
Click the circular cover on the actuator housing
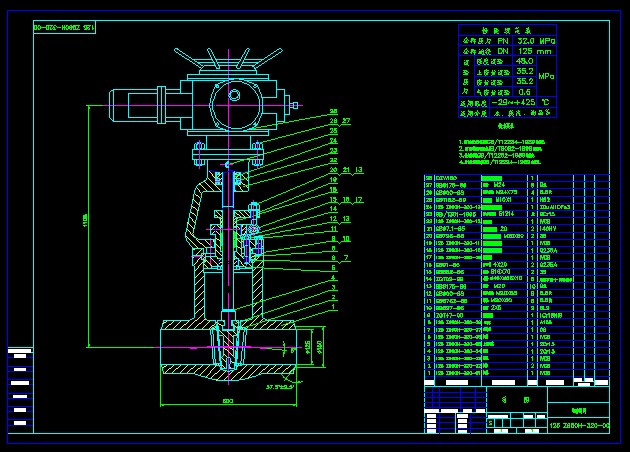(x=234, y=96)
